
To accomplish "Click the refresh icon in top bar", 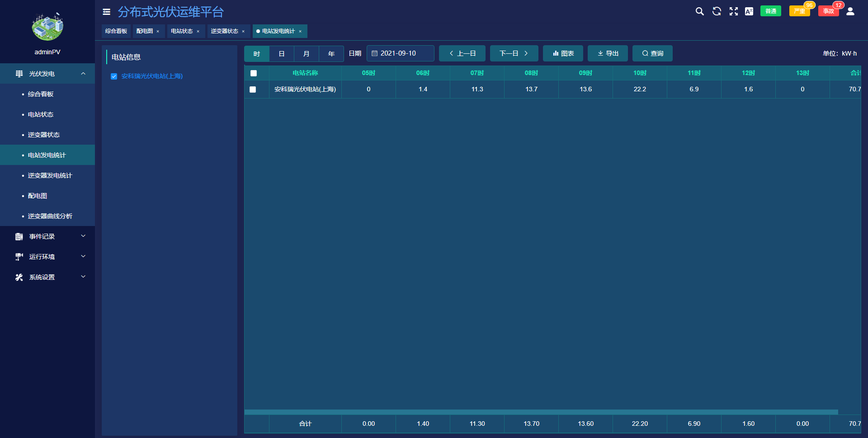I will [x=717, y=11].
